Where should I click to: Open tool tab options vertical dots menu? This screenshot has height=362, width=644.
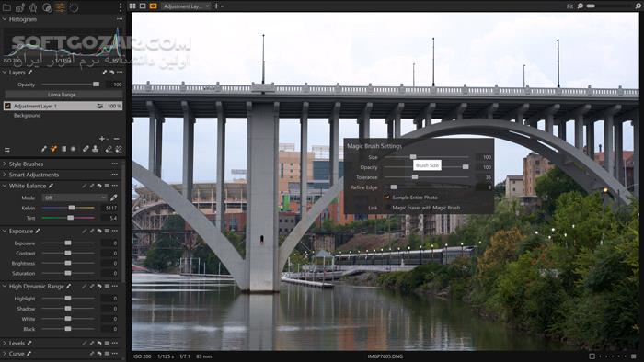coord(121,7)
